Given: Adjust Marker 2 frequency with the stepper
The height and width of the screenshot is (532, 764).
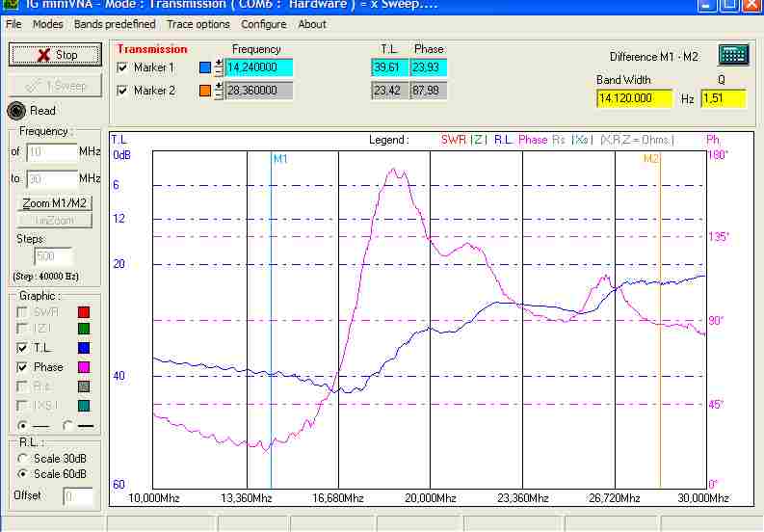Looking at the screenshot, I should [219, 90].
